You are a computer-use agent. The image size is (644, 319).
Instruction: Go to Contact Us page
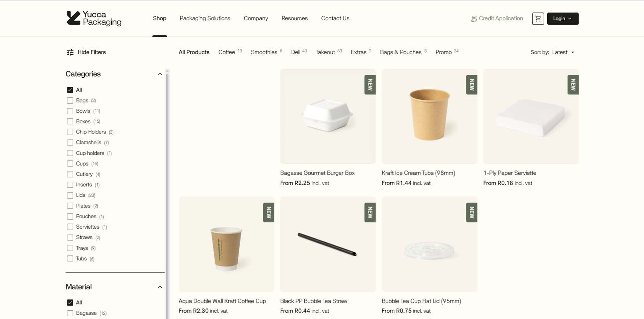[335, 18]
